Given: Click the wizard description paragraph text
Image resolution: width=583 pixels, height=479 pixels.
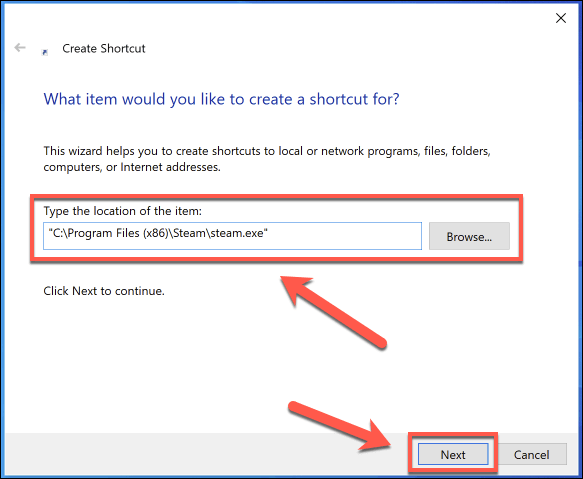Looking at the screenshot, I should click(x=267, y=159).
